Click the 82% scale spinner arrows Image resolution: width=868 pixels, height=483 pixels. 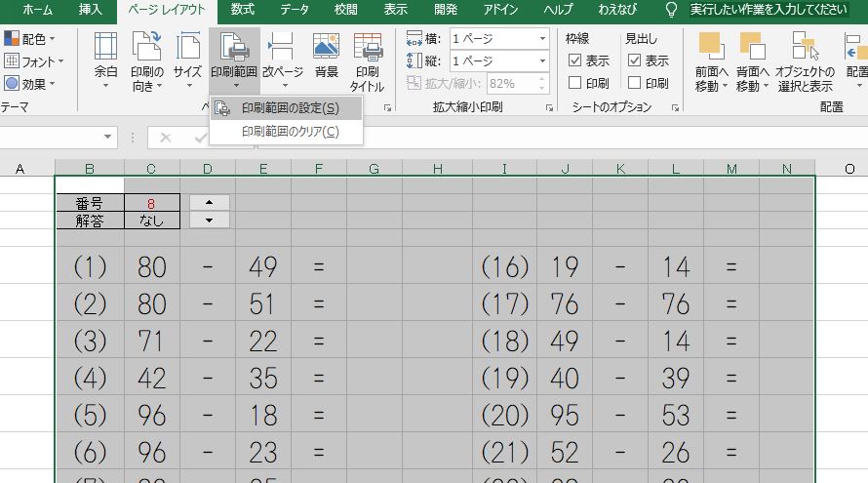click(x=541, y=84)
